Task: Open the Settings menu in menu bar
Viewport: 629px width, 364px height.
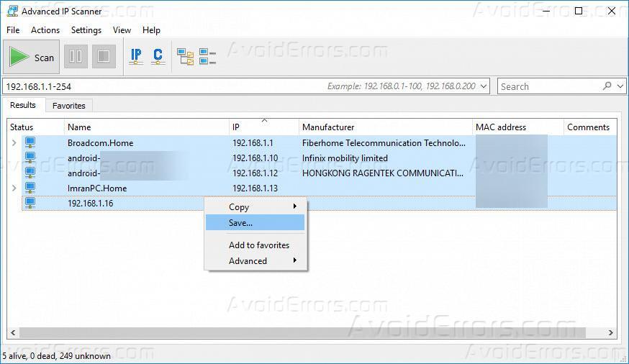Action: 86,30
